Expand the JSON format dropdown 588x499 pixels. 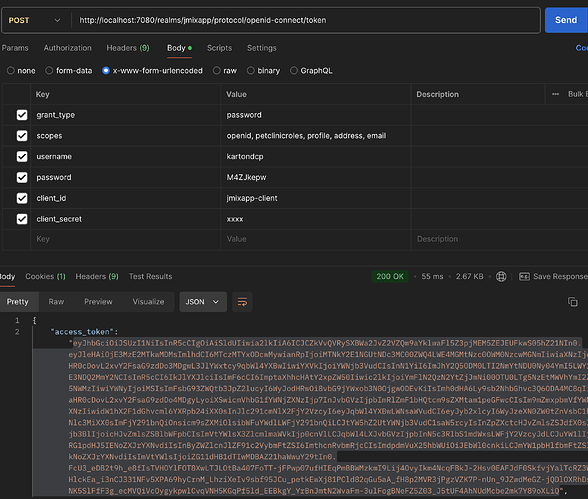point(203,302)
